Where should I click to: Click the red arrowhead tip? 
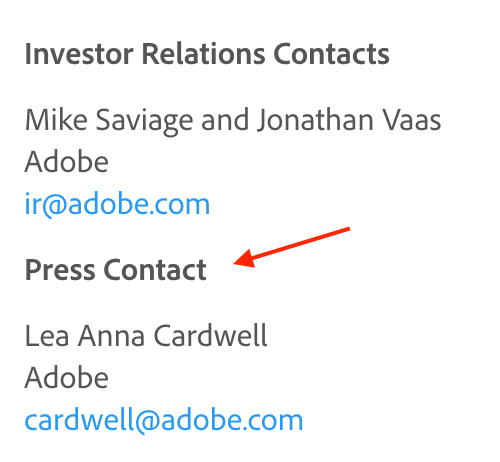coord(236,263)
